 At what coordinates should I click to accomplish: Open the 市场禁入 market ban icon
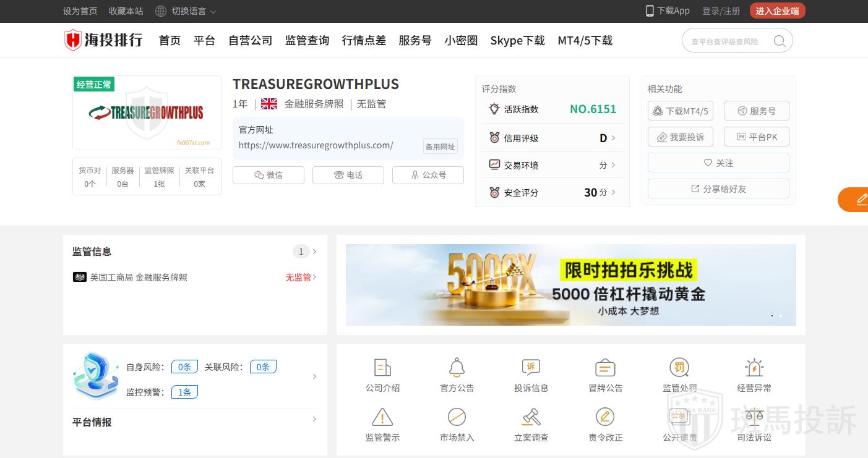(x=457, y=418)
